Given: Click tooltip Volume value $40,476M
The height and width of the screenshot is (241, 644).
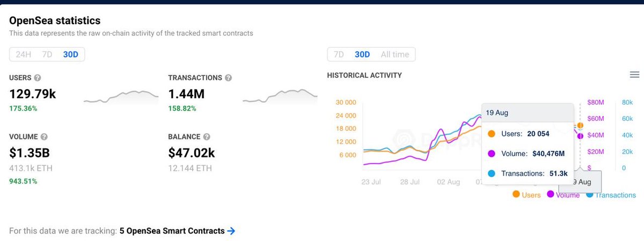Looking at the screenshot, I should point(548,154).
